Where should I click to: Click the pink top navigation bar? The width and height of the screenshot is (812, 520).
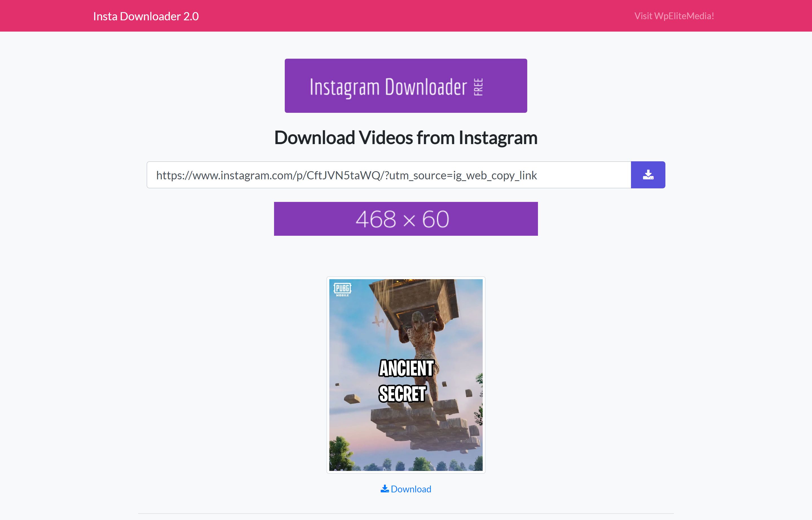[x=405, y=16]
